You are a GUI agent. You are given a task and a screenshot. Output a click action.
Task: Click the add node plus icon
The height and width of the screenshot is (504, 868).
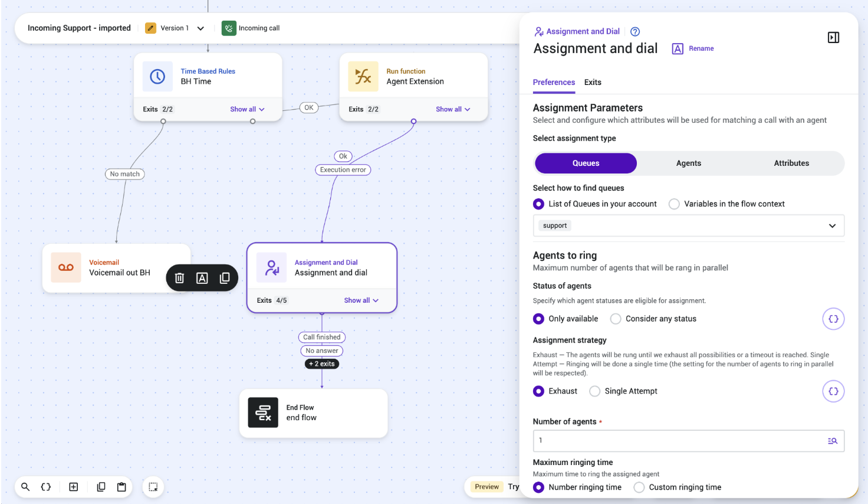point(74,487)
